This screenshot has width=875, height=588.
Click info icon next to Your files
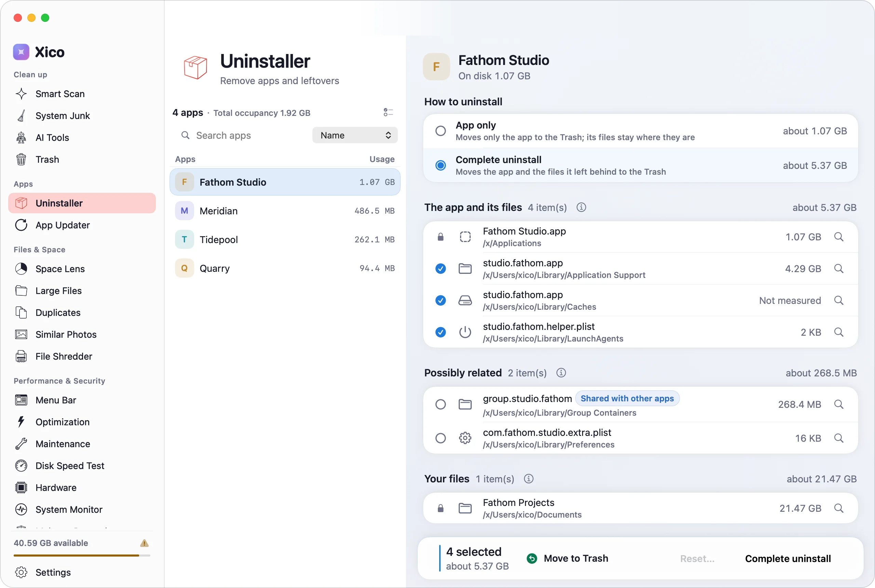click(528, 479)
